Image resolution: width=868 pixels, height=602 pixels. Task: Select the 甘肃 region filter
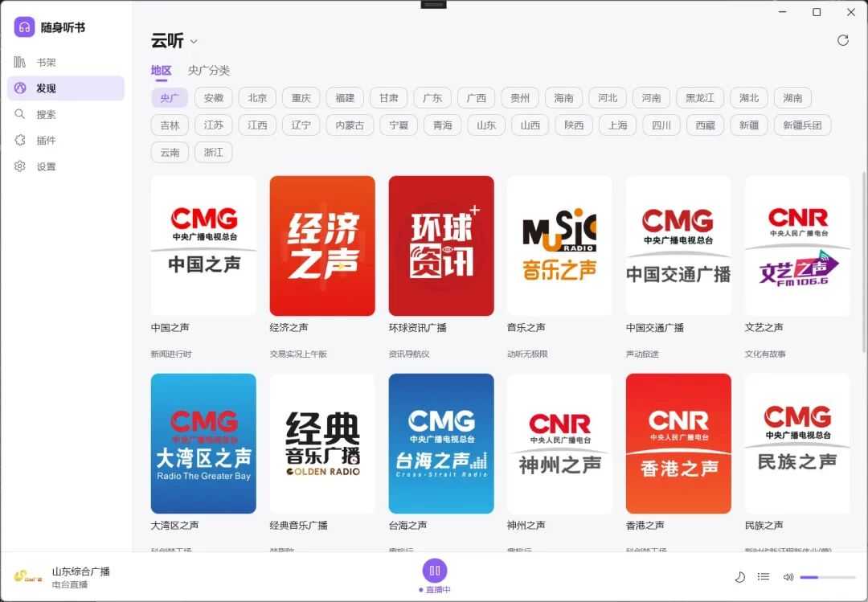tap(389, 98)
